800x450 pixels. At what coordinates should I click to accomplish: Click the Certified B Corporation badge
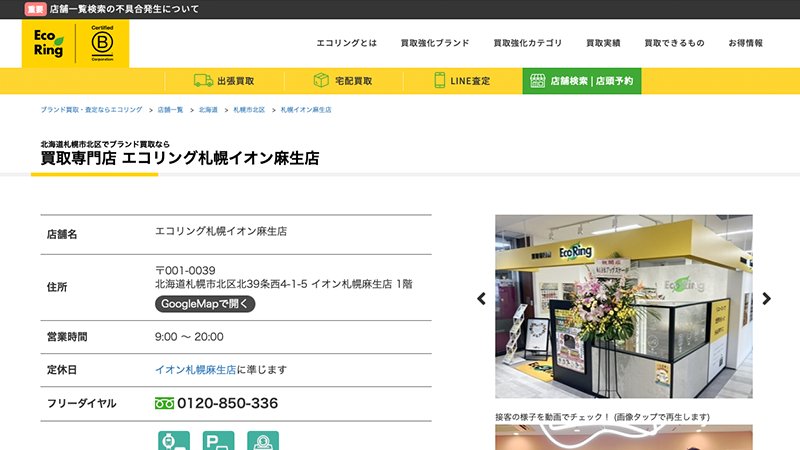tap(103, 44)
